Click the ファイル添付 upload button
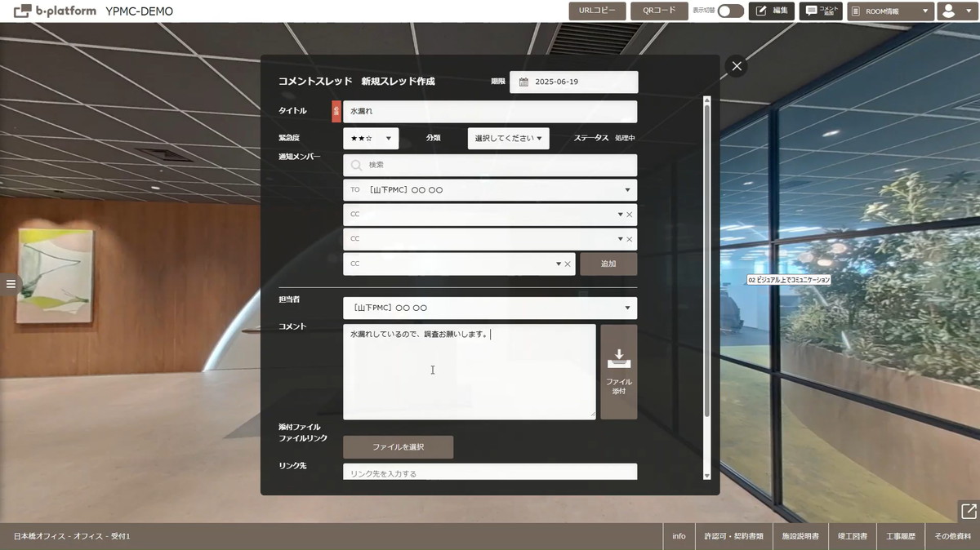The image size is (980, 550). (x=618, y=372)
